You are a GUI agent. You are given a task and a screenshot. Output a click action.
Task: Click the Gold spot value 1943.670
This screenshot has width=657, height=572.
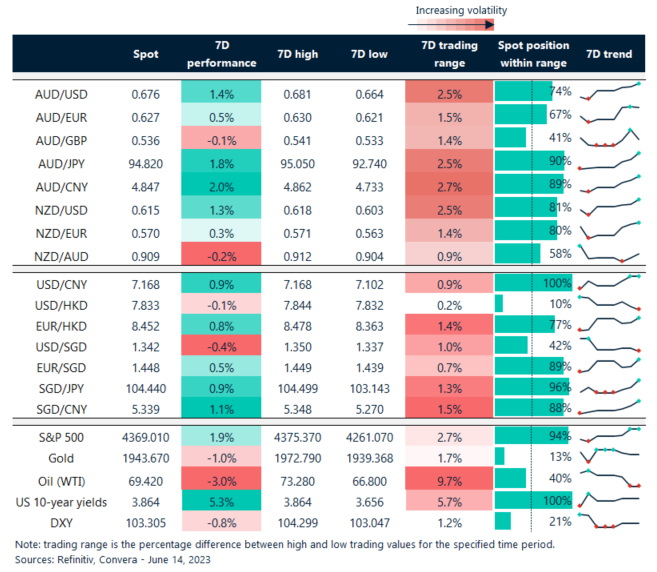146,457
